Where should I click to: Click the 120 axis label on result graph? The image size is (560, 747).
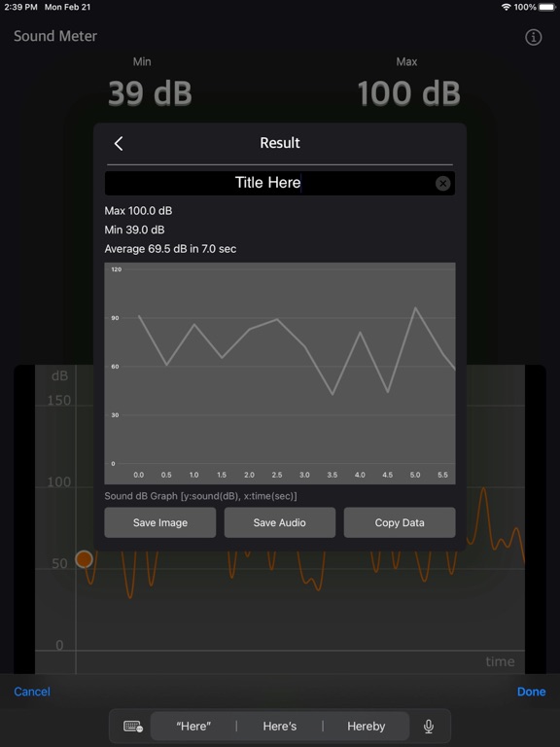click(x=117, y=269)
